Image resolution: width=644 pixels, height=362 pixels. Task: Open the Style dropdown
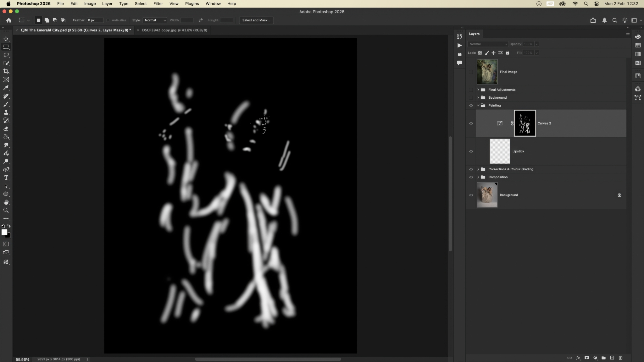coord(155,20)
